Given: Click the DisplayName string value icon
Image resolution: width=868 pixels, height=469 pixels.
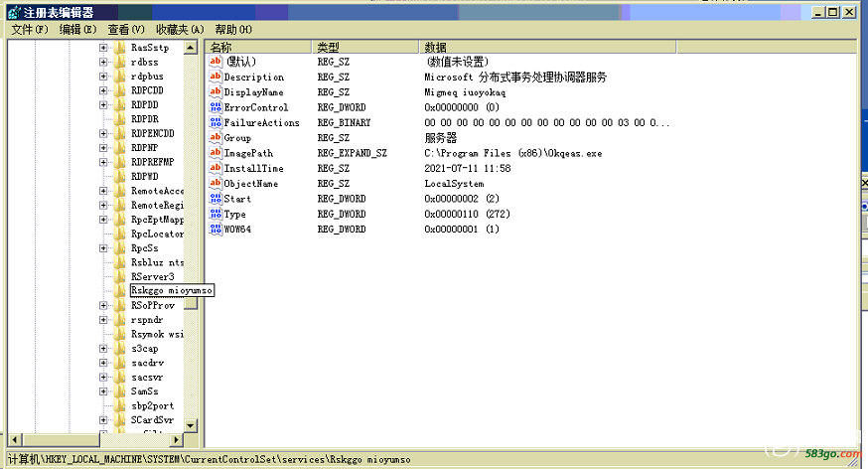Looking at the screenshot, I should click(x=216, y=92).
